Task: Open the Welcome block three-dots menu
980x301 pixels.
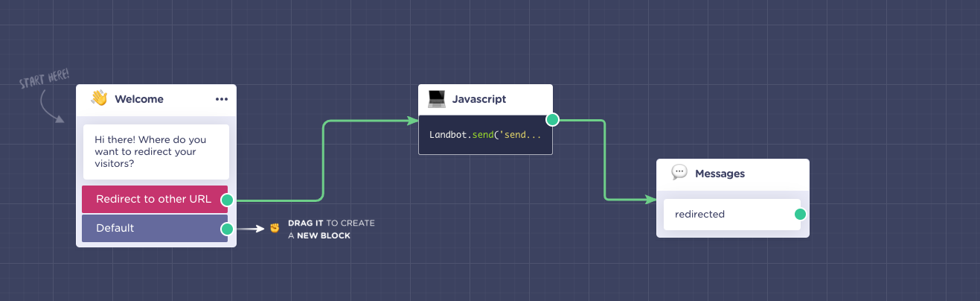Action: (222, 99)
